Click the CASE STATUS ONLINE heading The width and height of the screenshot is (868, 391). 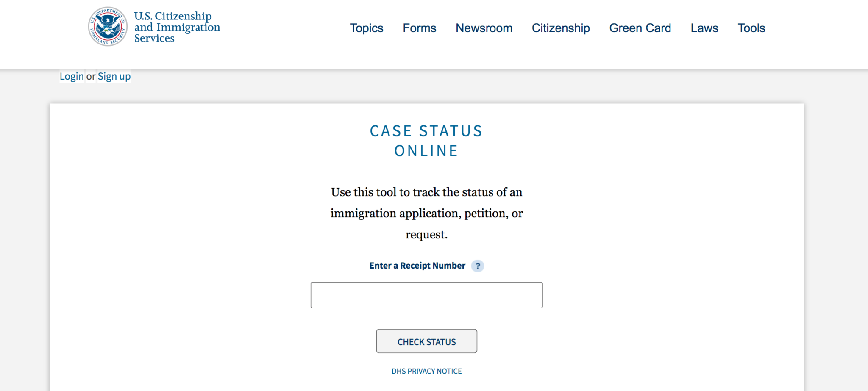point(426,141)
